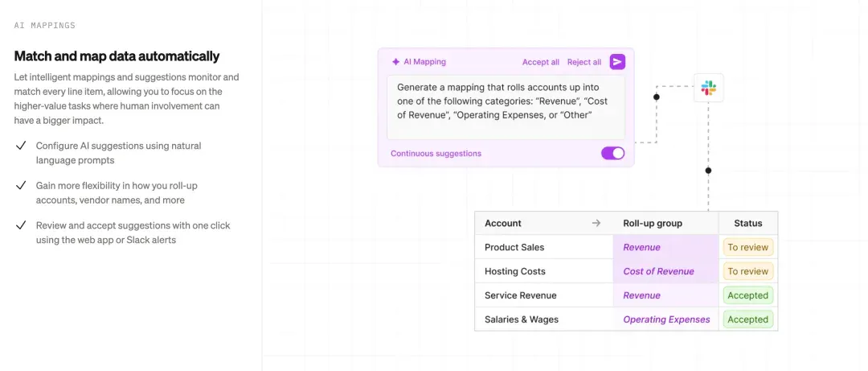Open the Slack logo icon
The image size is (868, 371).
pos(709,88)
